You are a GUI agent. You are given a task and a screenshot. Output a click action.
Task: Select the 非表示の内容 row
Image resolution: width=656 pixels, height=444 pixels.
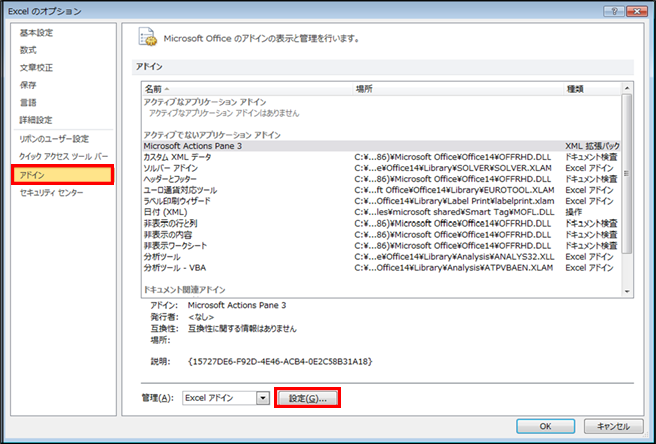381,235
